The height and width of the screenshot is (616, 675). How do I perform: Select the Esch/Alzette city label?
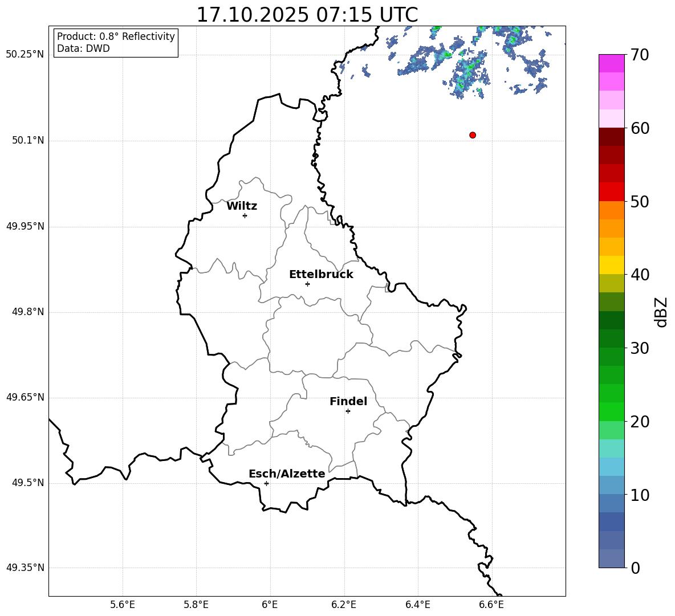pyautogui.click(x=287, y=474)
